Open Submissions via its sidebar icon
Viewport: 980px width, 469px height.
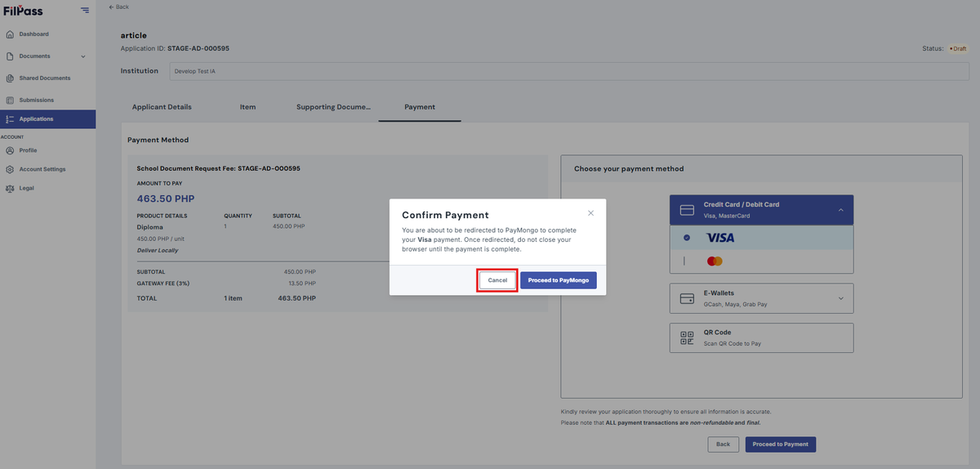pyautogui.click(x=10, y=100)
